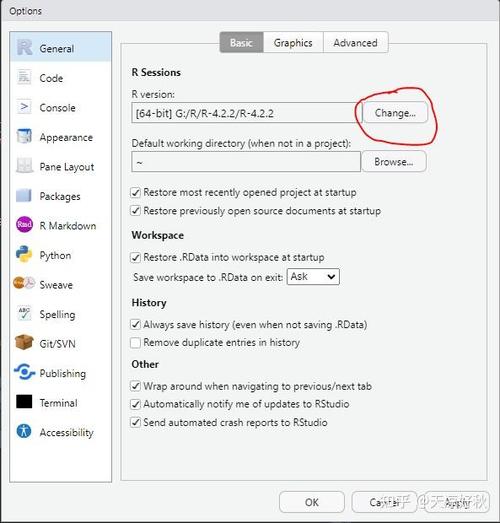
Task: Click the Pane Layout grid icon
Action: pos(24,166)
